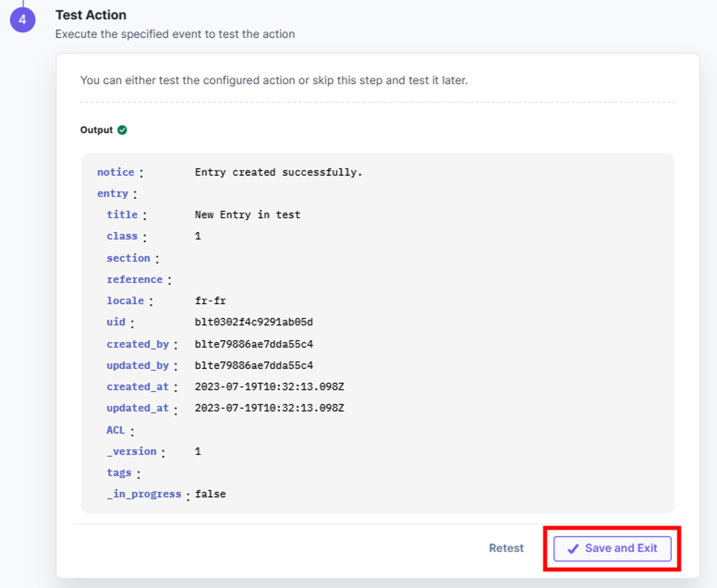Expand the reference key in output
The image size is (717, 588).
point(135,280)
